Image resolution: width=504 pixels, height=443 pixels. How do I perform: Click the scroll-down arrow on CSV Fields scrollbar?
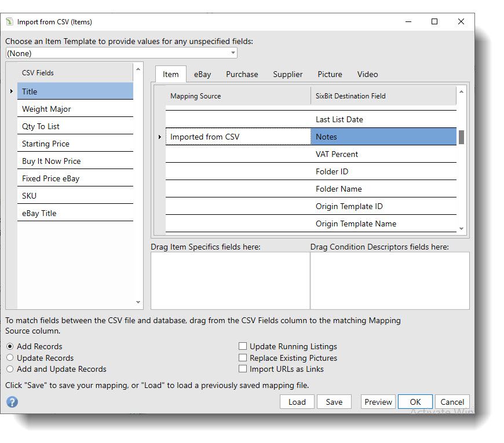tap(138, 302)
